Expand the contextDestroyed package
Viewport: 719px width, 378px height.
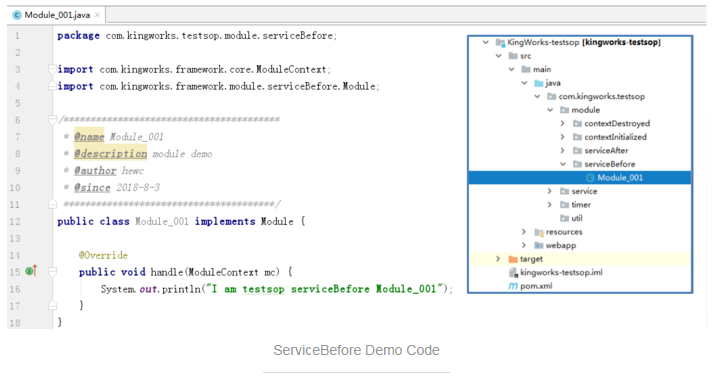(563, 123)
